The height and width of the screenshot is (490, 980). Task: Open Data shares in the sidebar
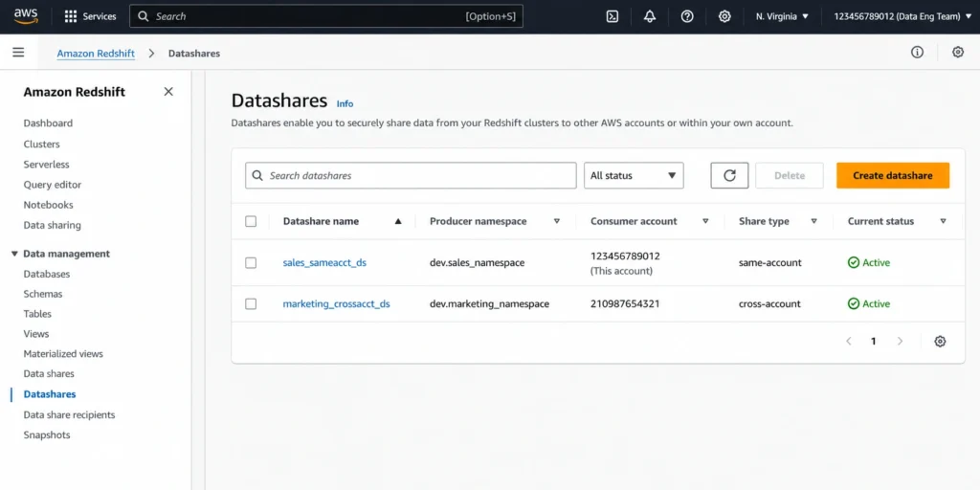(x=49, y=374)
